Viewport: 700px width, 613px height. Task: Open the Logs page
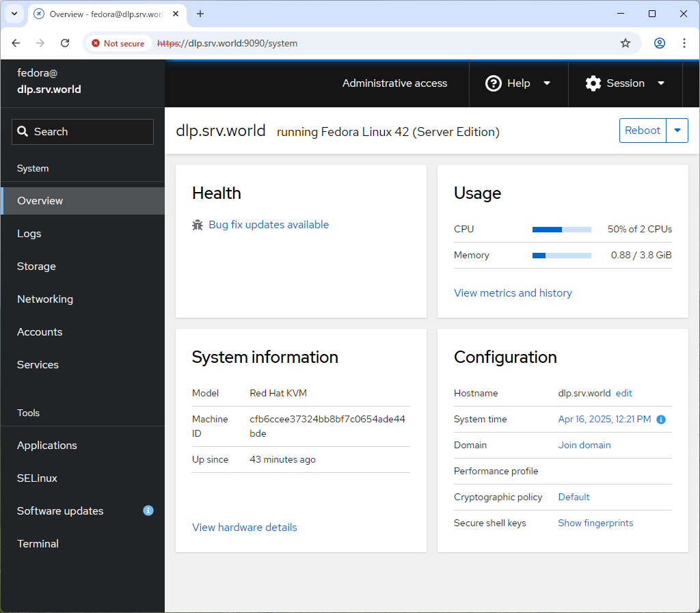(x=83, y=233)
